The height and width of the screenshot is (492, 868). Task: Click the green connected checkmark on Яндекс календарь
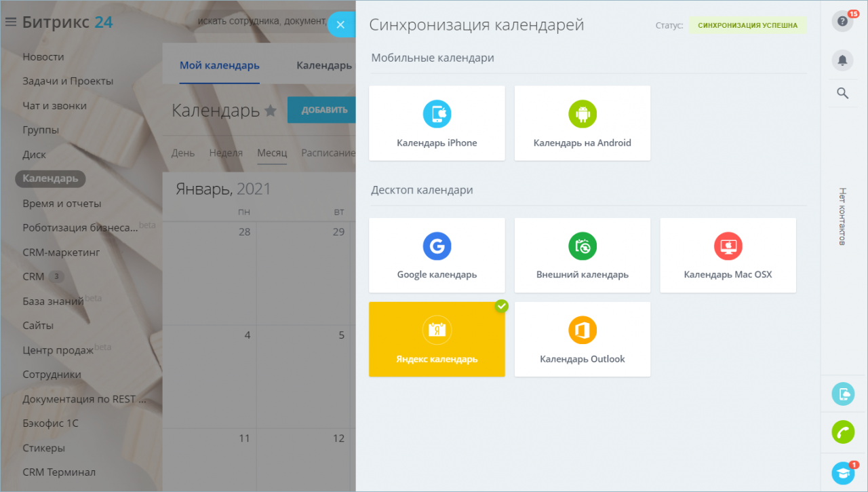501,306
